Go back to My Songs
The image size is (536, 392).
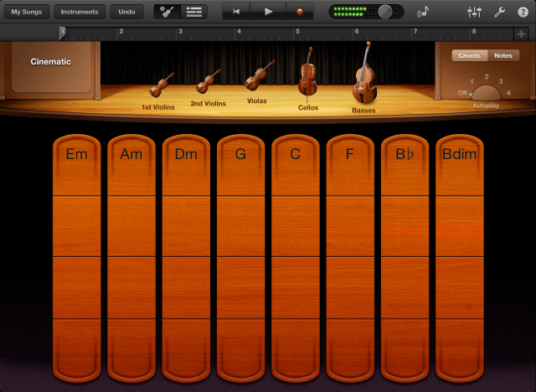tap(26, 12)
